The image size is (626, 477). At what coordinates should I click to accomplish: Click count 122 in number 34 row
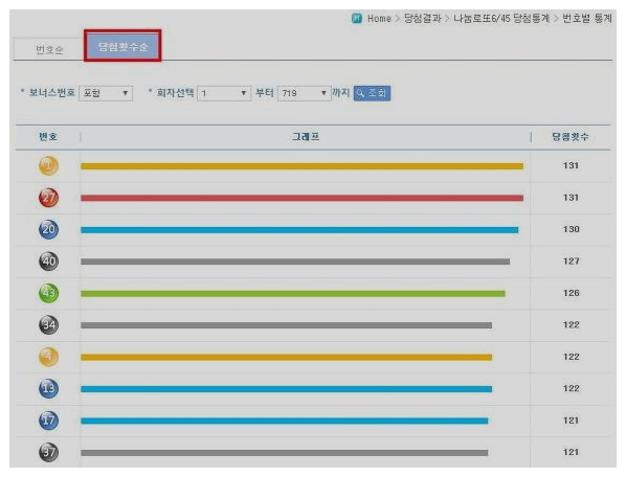pos(571,325)
